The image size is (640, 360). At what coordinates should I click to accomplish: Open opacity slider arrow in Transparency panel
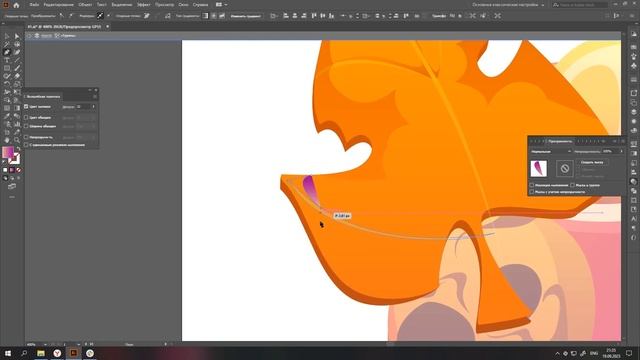(621, 151)
